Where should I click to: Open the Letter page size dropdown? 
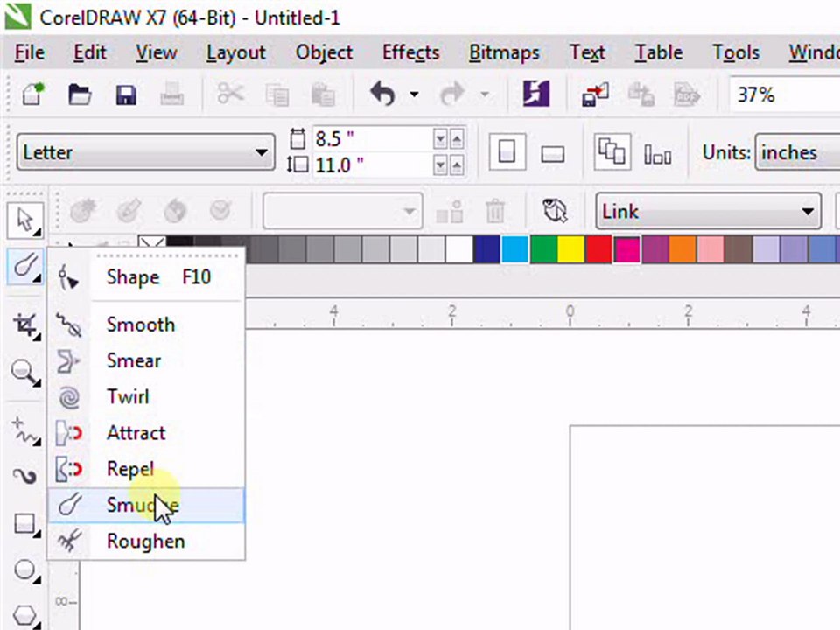[146, 152]
